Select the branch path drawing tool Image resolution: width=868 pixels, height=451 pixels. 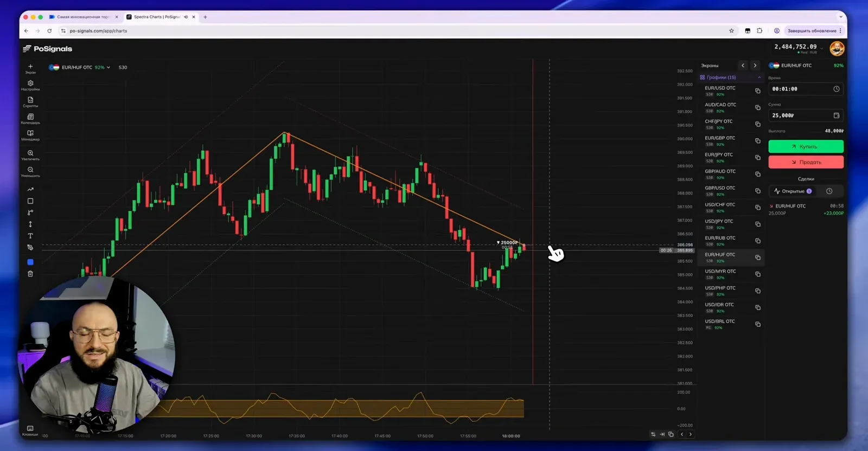click(x=30, y=212)
